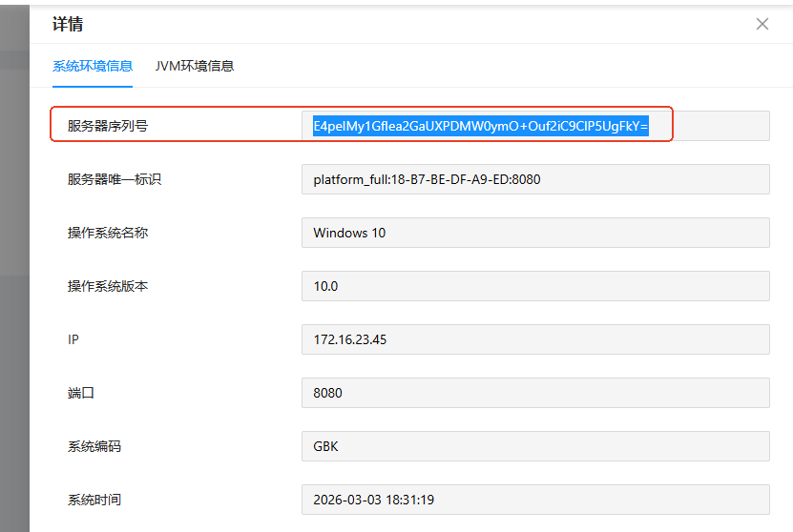Screen dimensions: 793x532
Task: Click the 系统时间 label
Action: click(x=94, y=500)
